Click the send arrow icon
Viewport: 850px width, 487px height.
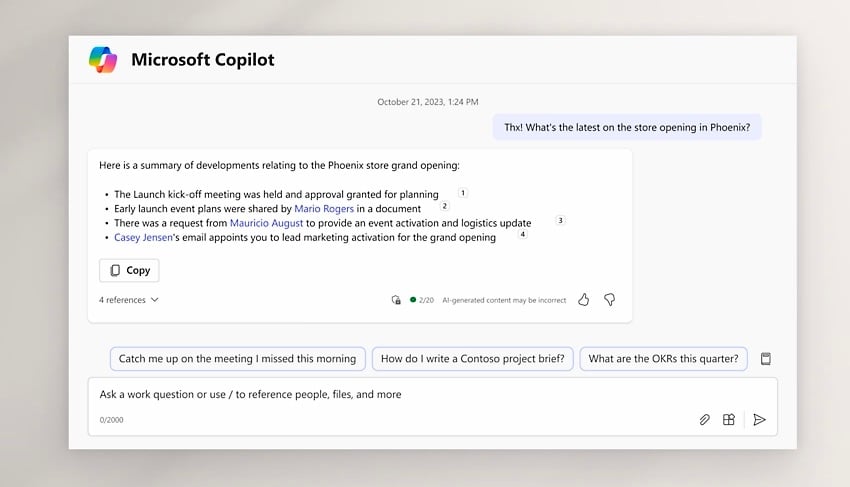pos(759,420)
